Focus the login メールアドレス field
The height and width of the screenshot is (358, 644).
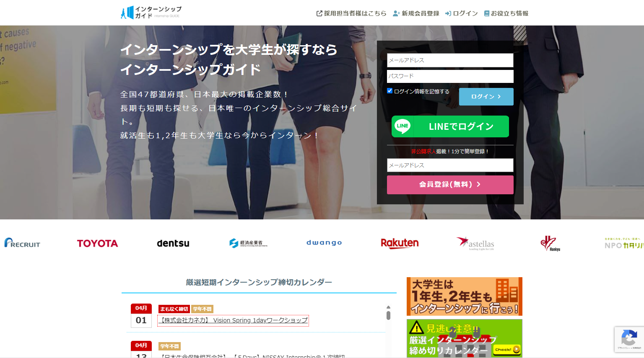click(450, 60)
